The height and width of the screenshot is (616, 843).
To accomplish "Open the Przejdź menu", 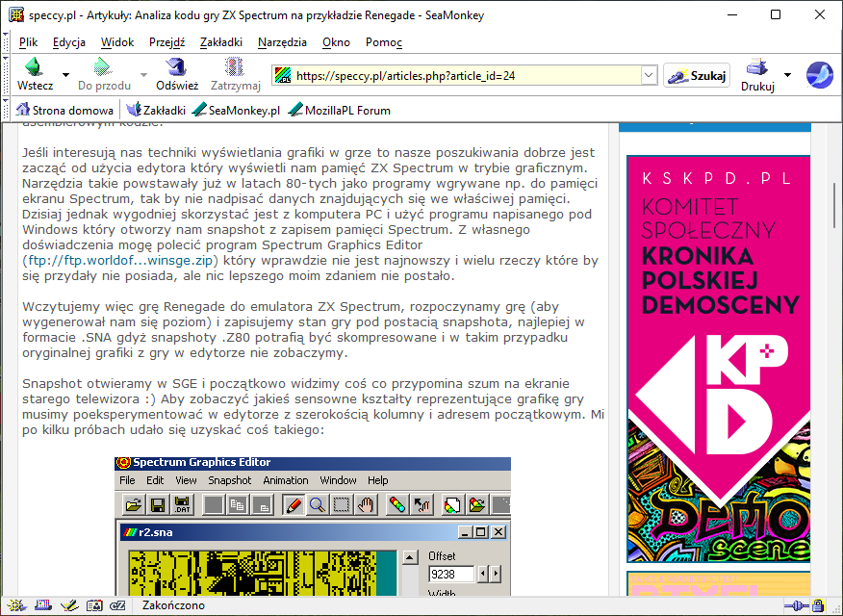I will (166, 42).
